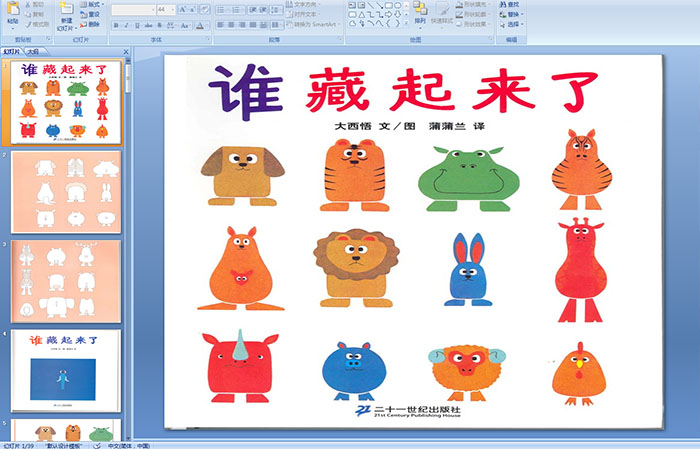Switch to the Slides (幻灯片) tab

click(x=12, y=52)
